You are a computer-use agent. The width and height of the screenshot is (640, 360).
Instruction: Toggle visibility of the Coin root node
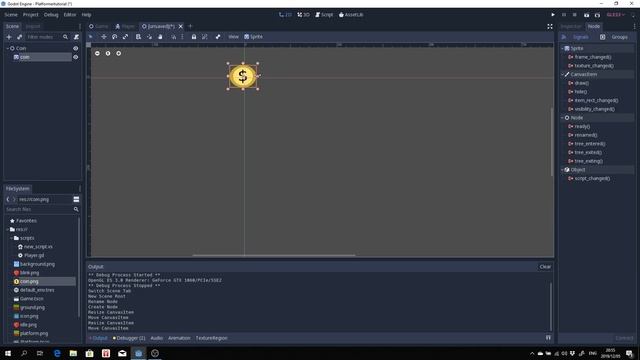click(x=76, y=48)
